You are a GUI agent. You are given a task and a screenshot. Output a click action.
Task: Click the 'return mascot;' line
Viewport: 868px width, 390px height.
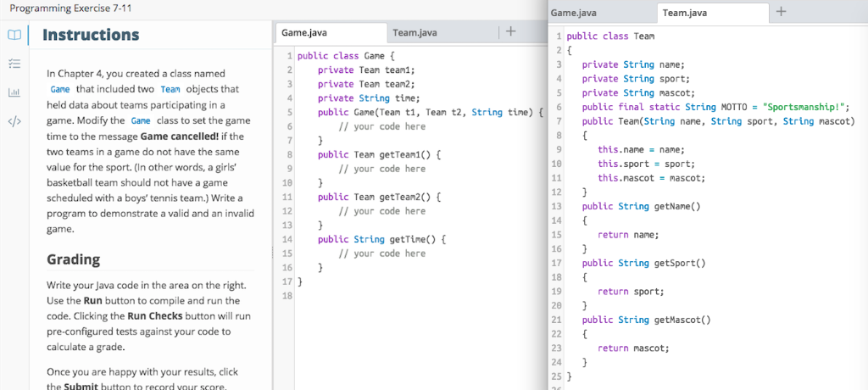point(633,348)
